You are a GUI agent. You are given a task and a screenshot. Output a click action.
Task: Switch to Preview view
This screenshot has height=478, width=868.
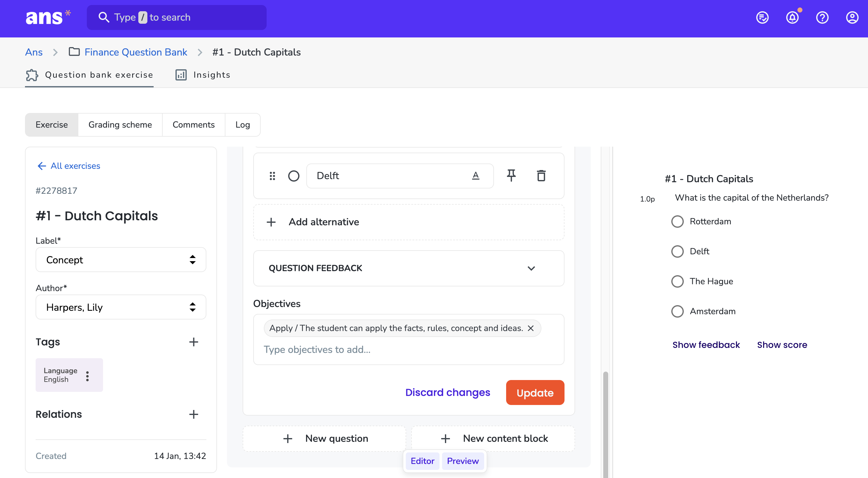(x=463, y=461)
